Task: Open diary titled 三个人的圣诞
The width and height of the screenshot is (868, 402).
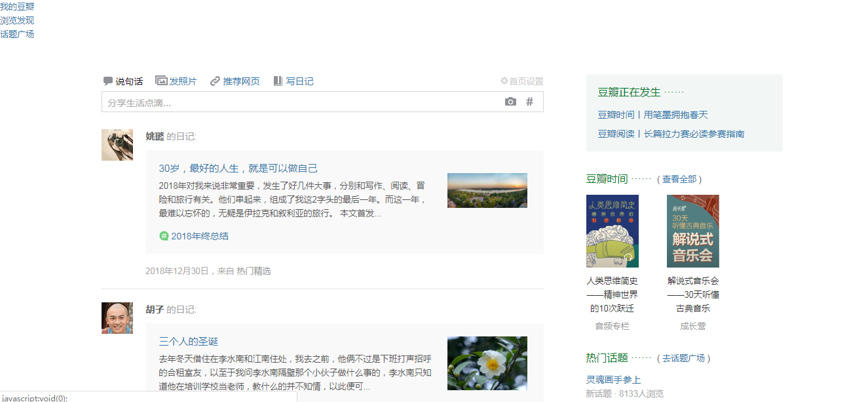Action: (189, 342)
